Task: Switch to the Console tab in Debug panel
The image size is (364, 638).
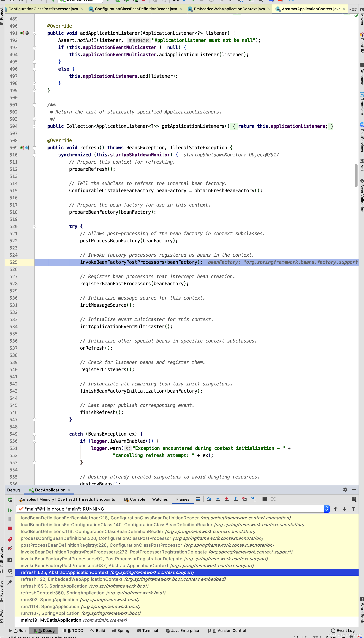Action: point(134,499)
